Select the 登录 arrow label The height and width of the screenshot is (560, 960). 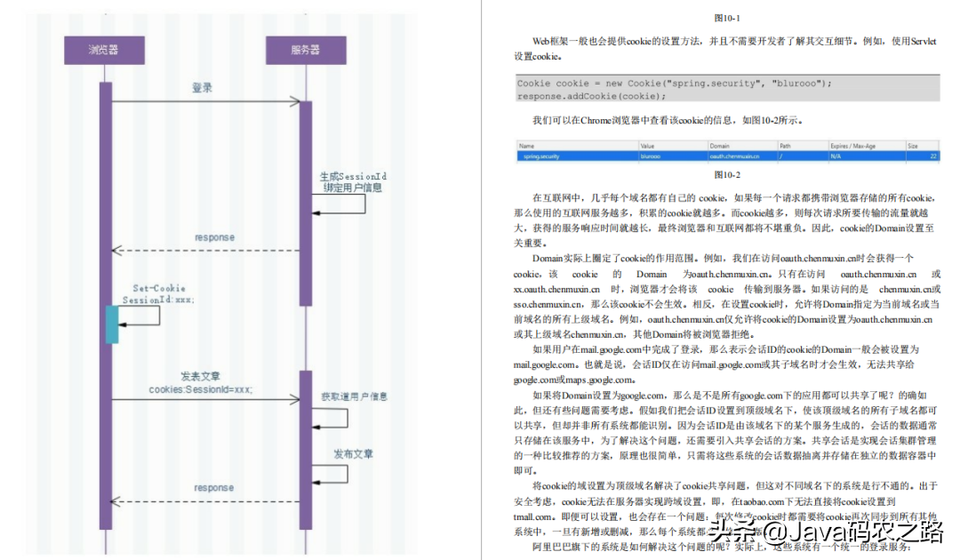coord(202,88)
